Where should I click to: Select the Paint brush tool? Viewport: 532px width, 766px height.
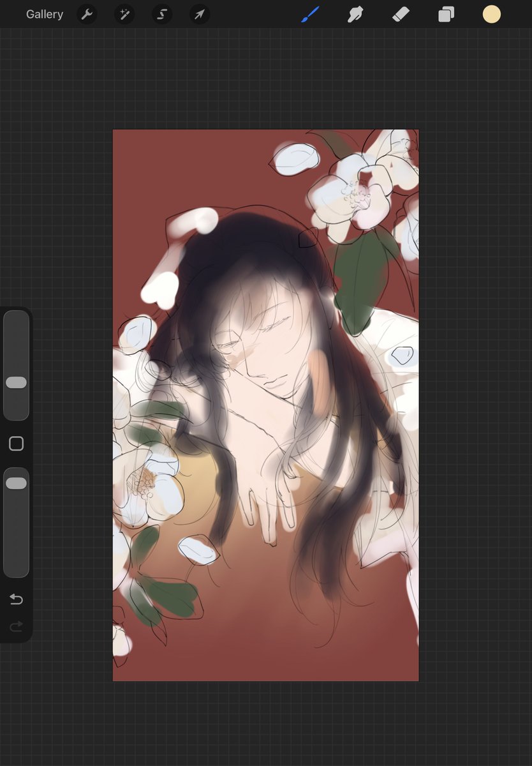point(309,14)
